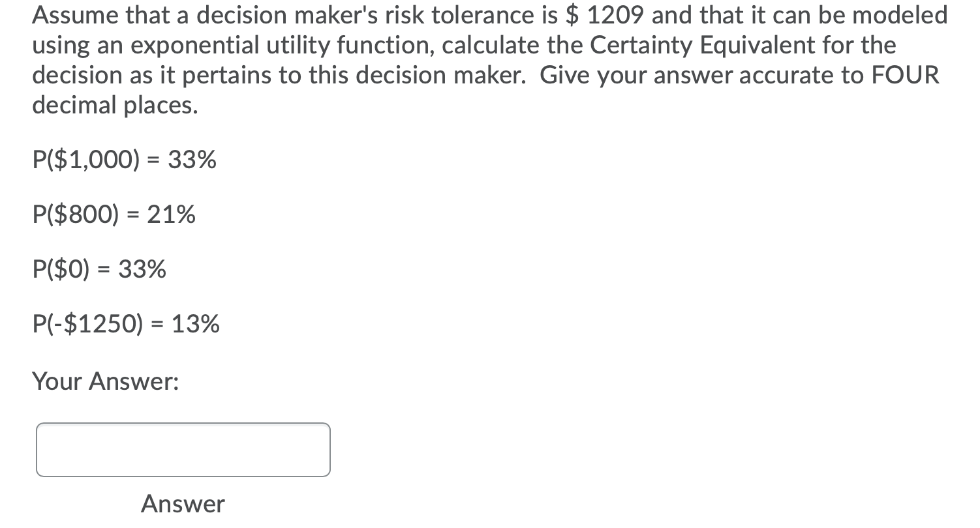The height and width of the screenshot is (528, 980).
Task: Click 'decimal places.' at end of question
Action: coord(115,105)
